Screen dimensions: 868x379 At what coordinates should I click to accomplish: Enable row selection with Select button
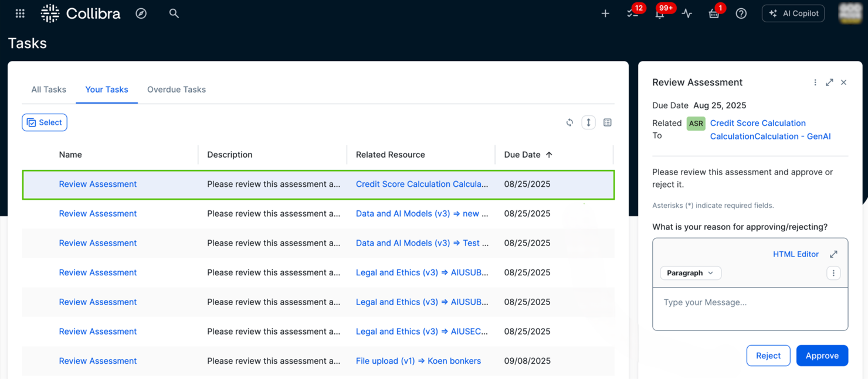[44, 122]
